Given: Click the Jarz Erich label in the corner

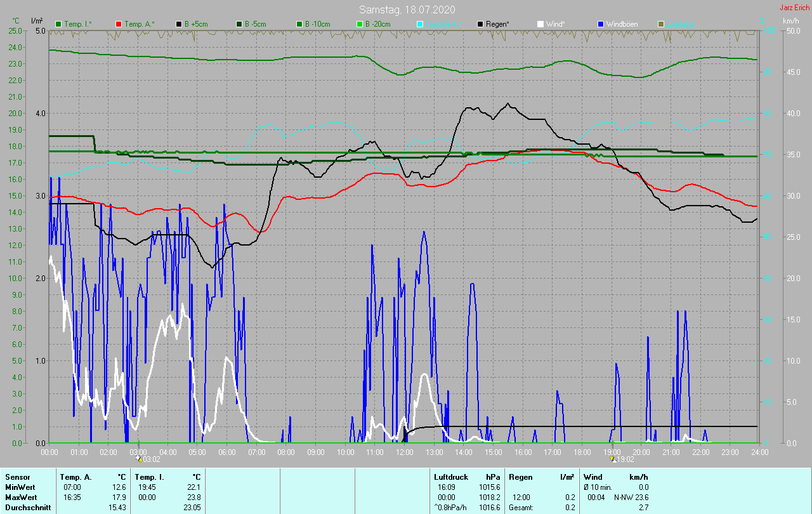Looking at the screenshot, I should [x=794, y=8].
